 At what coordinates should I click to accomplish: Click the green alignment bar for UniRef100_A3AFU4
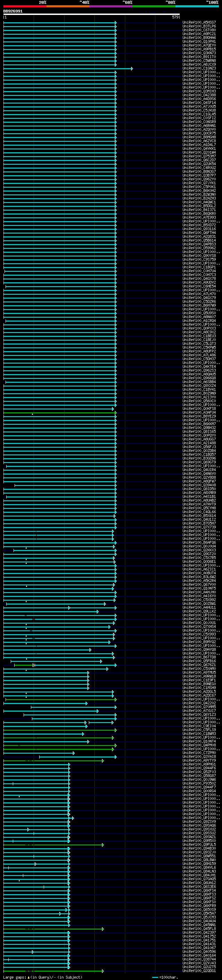coord(60,412)
